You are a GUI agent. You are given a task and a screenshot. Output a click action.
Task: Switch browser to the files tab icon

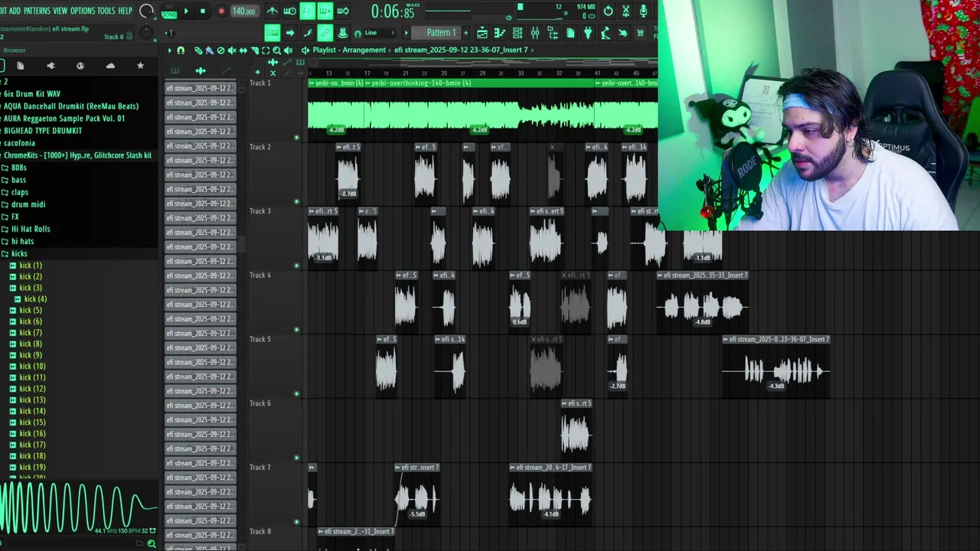[21, 66]
